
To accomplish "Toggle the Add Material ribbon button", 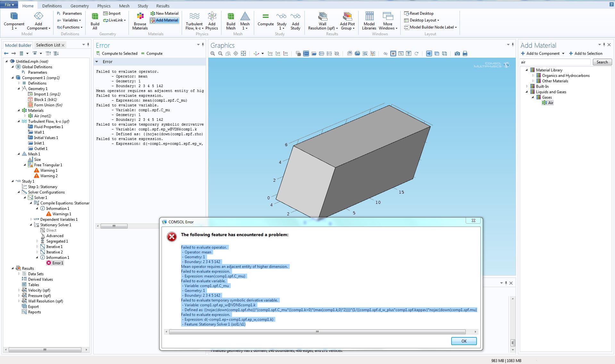I will click(164, 20).
